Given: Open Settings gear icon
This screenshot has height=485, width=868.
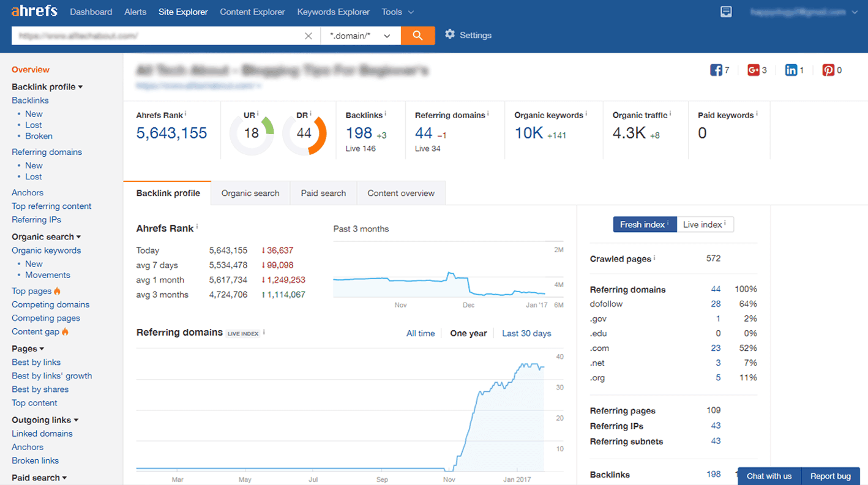Looking at the screenshot, I should tap(450, 34).
